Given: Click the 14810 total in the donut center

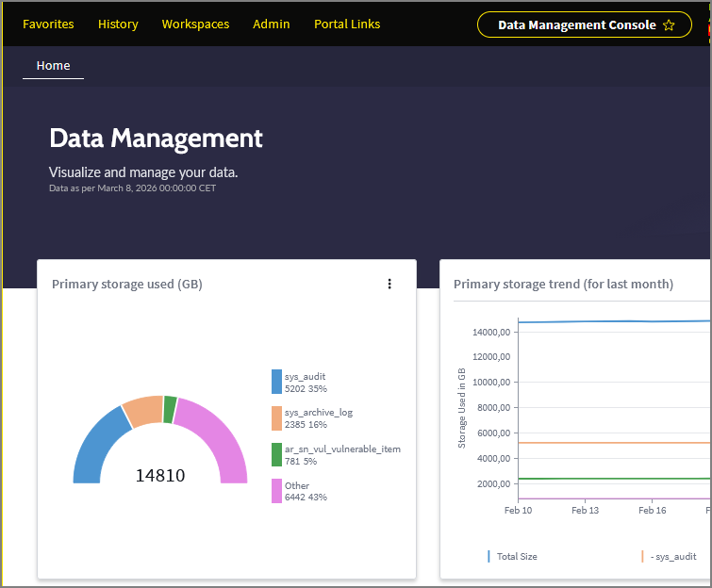Looking at the screenshot, I should coord(160,476).
